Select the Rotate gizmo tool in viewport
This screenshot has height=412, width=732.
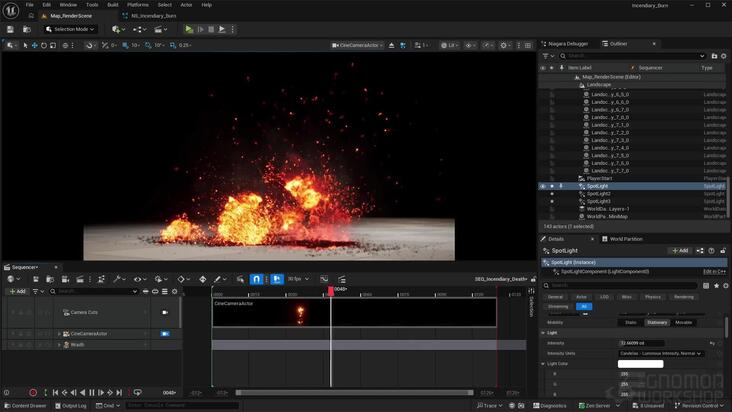click(x=43, y=45)
